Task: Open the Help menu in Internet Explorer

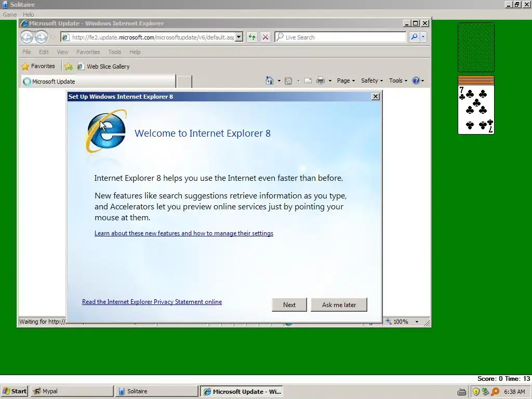Action: point(135,52)
